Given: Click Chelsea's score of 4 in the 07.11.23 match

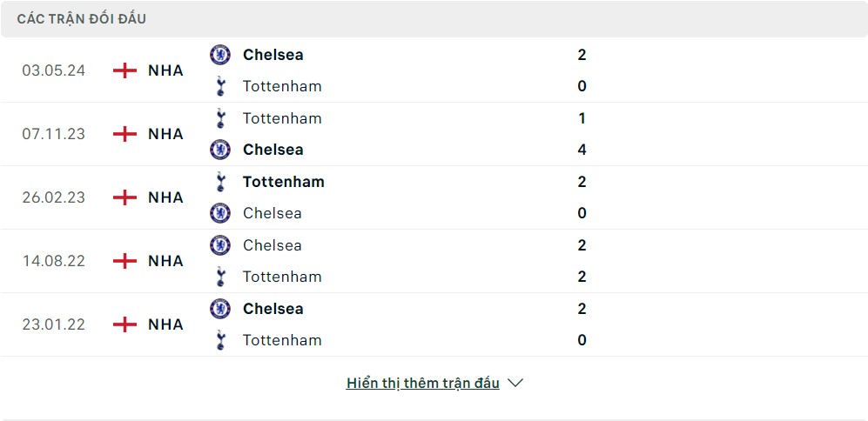Looking at the screenshot, I should pyautogui.click(x=582, y=150).
